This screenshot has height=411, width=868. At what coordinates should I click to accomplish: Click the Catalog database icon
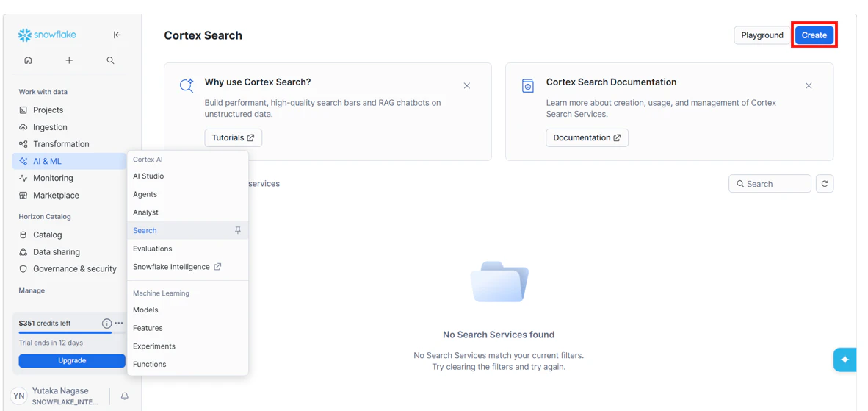(23, 235)
